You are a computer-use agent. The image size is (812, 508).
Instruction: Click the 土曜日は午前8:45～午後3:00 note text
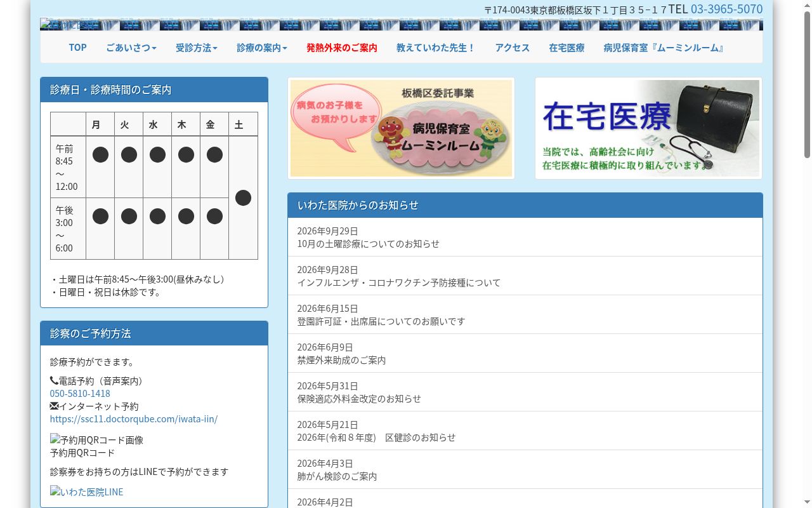(137, 279)
